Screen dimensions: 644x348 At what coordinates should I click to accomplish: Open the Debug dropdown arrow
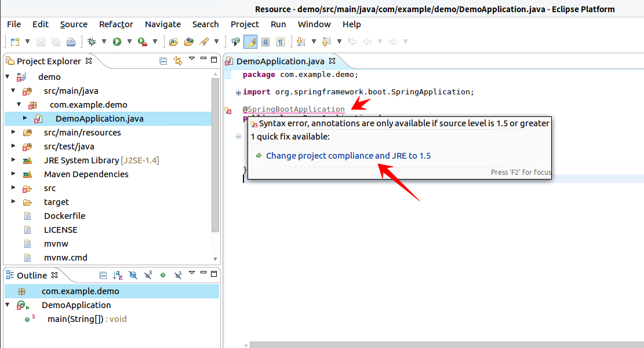pos(104,42)
